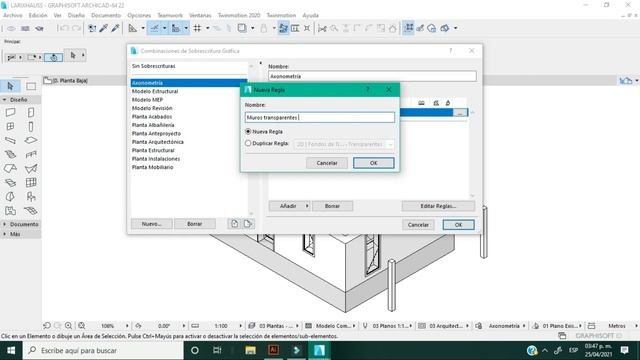
Task: Select the Marquee tool in the toolbox
Action: tap(31, 86)
